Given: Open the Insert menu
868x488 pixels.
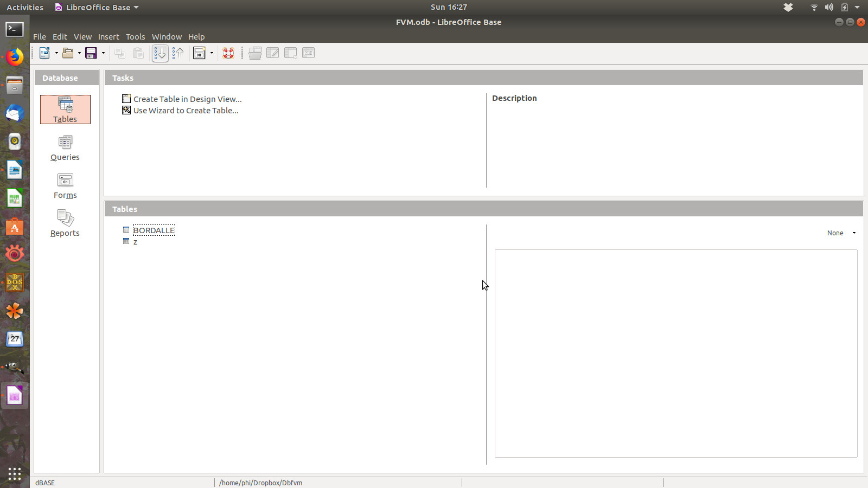Looking at the screenshot, I should pyautogui.click(x=108, y=36).
